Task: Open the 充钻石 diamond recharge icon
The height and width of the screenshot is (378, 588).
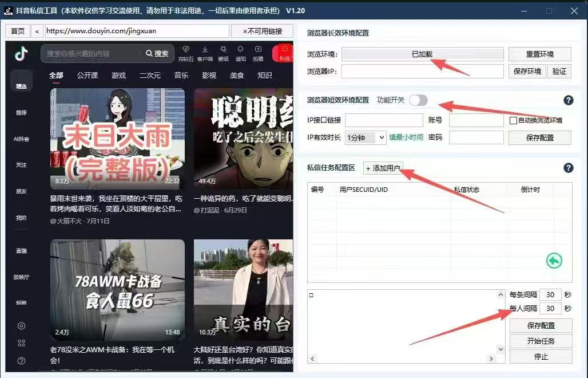Action: (x=186, y=50)
